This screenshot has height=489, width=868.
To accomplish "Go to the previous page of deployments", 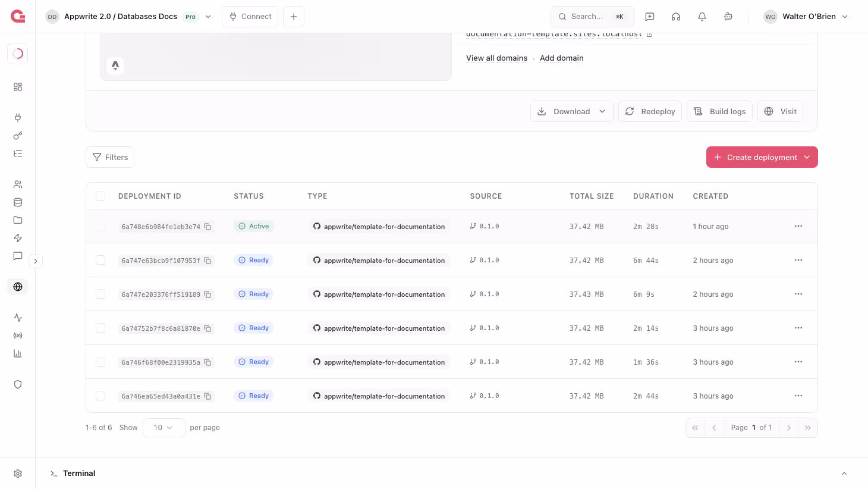I will 714,428.
